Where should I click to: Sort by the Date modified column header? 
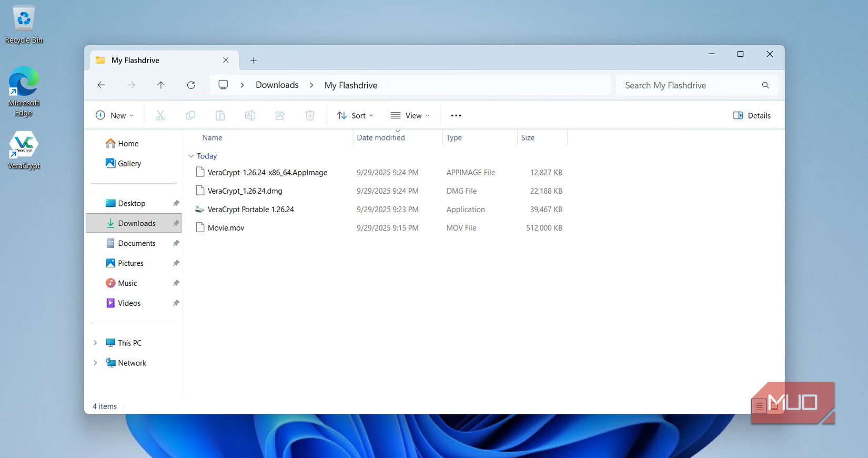[381, 138]
